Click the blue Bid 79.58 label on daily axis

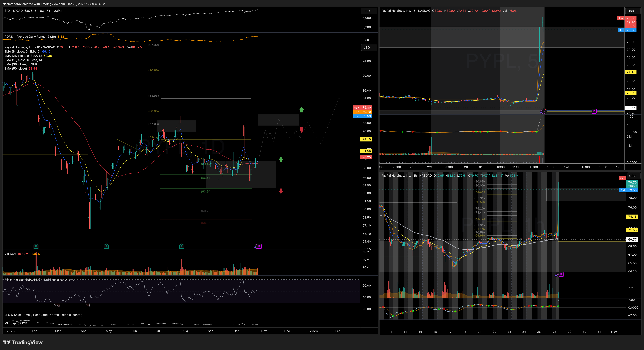[363, 116]
